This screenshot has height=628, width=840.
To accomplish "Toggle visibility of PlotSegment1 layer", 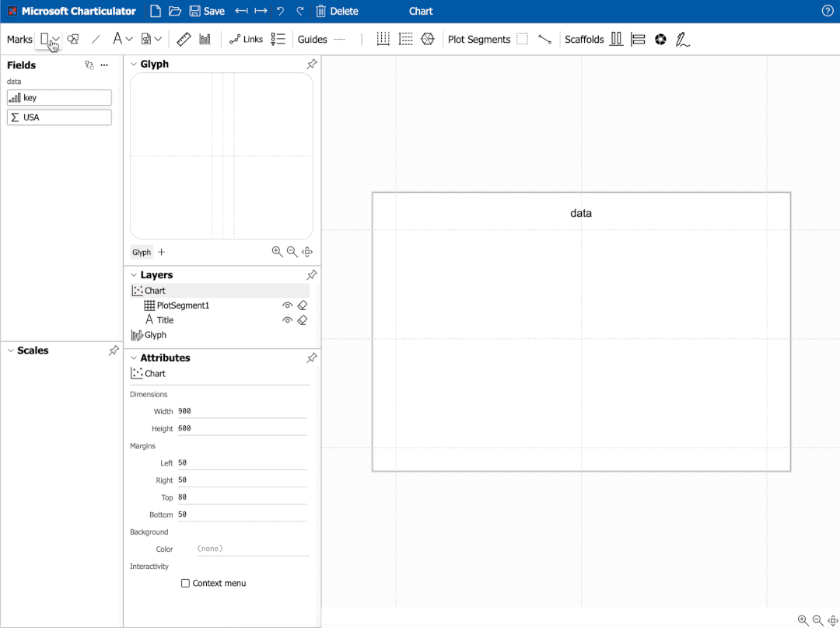I will coord(287,305).
